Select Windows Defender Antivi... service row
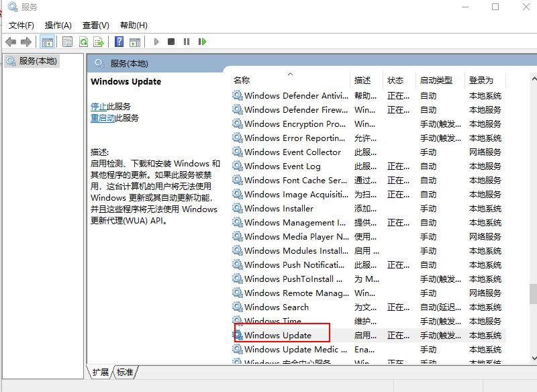The height and width of the screenshot is (392, 537). coord(369,96)
